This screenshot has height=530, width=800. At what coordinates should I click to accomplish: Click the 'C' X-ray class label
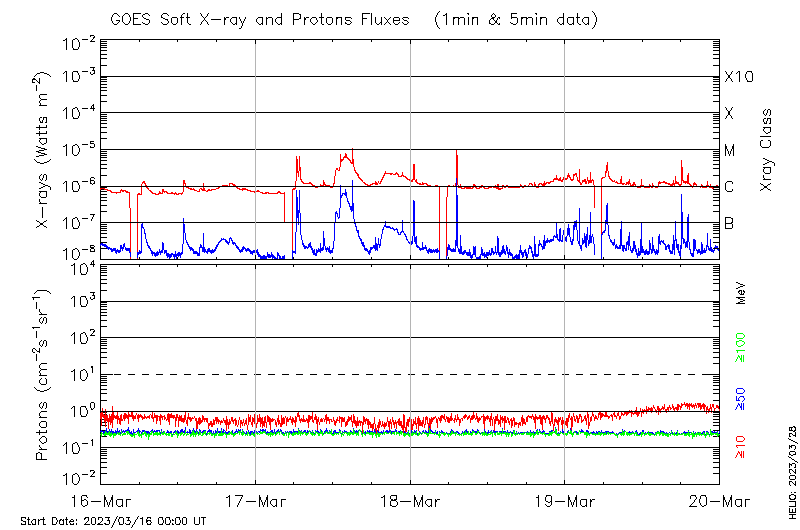pyautogui.click(x=729, y=187)
